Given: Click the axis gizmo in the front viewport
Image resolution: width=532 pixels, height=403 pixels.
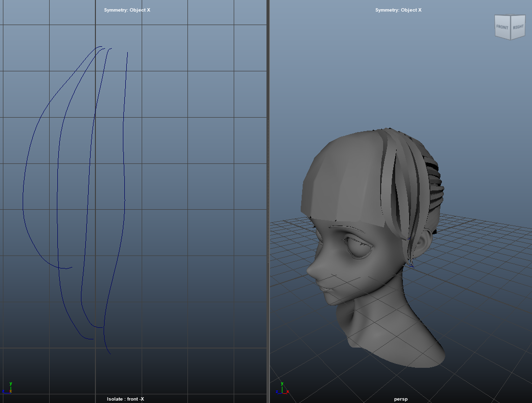Looking at the screenshot, I should [x=8, y=388].
